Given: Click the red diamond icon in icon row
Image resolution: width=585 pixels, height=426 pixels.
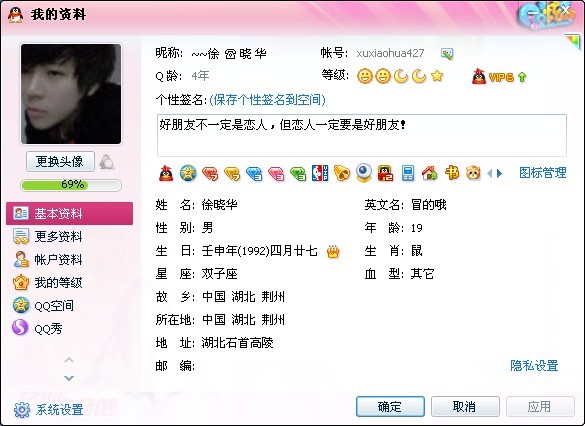Looking at the screenshot, I should [210, 174].
